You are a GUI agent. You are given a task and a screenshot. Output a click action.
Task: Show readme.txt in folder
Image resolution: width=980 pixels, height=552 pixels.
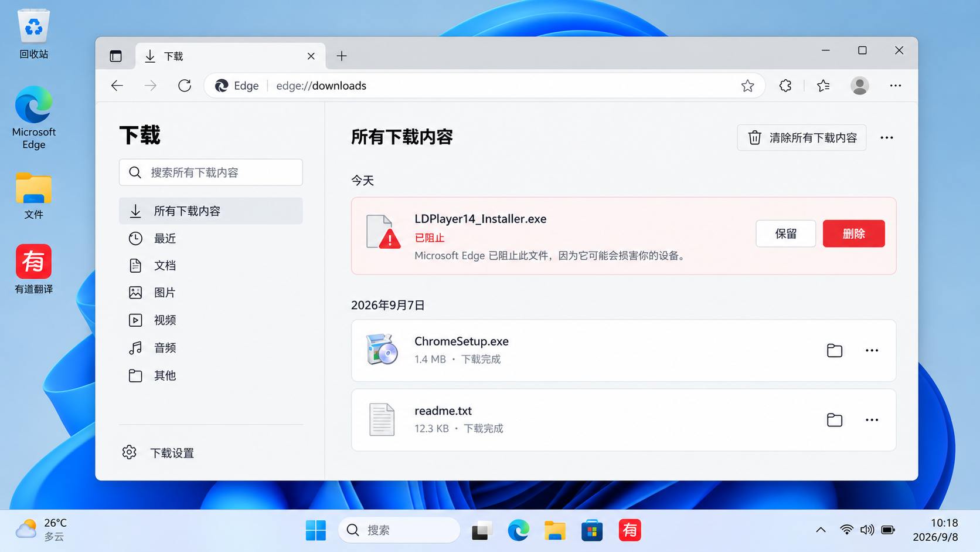pyautogui.click(x=835, y=420)
